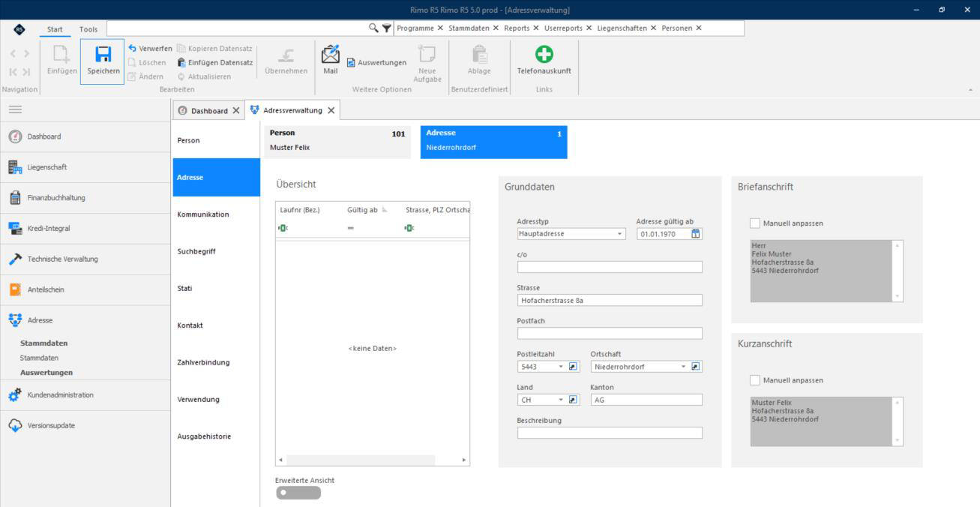
Task: Click the Aktualisieren refresh item
Action: 203,76
